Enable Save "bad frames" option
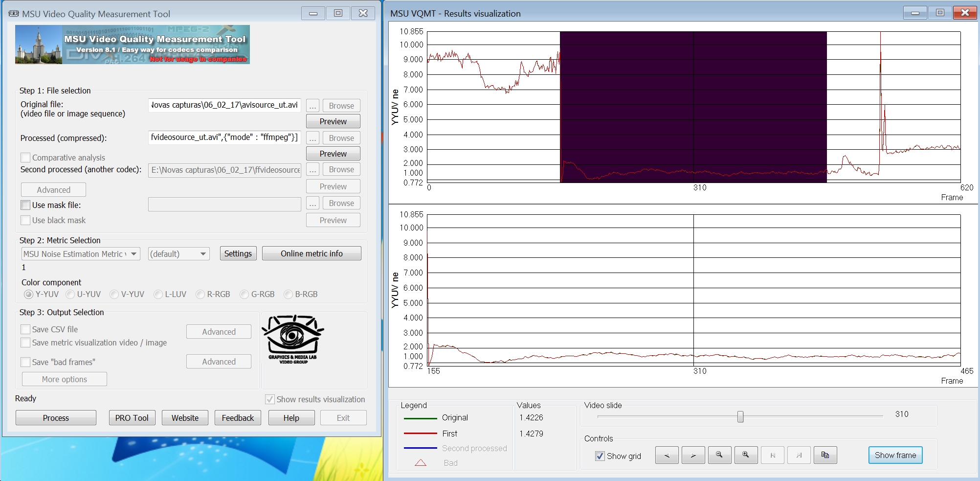This screenshot has height=481, width=980. [25, 362]
